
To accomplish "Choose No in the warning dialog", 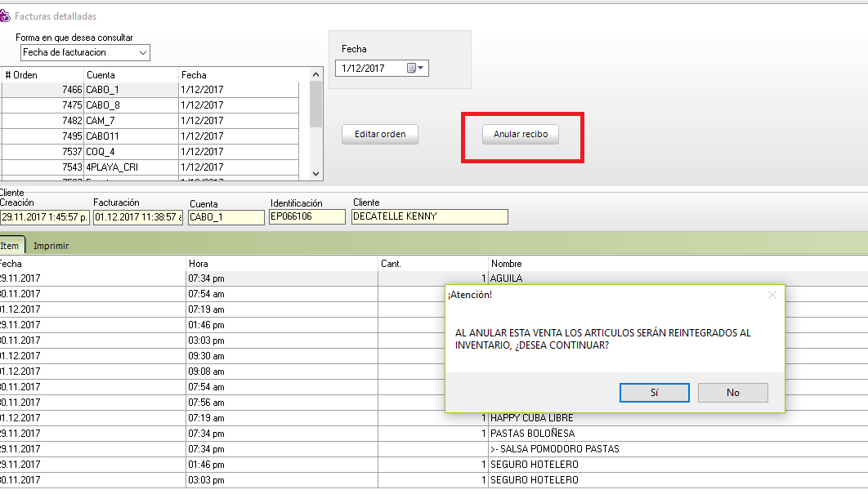I will pos(732,393).
